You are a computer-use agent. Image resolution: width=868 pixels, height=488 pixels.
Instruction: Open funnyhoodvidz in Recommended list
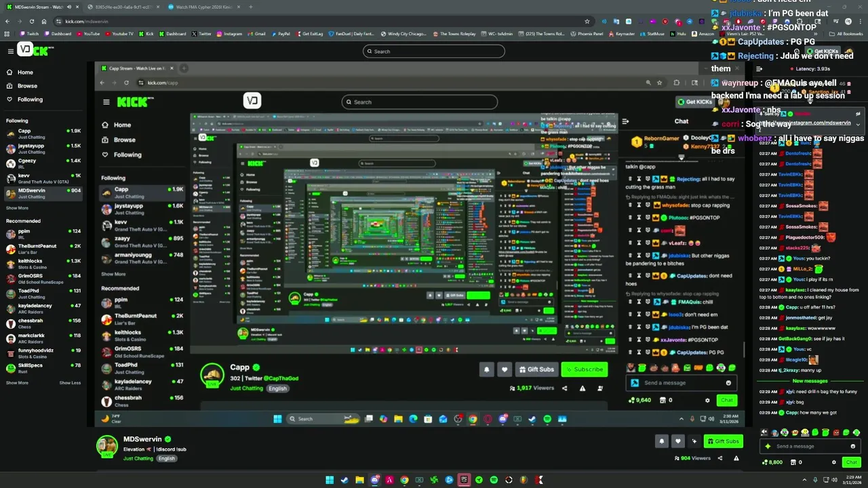click(43, 353)
